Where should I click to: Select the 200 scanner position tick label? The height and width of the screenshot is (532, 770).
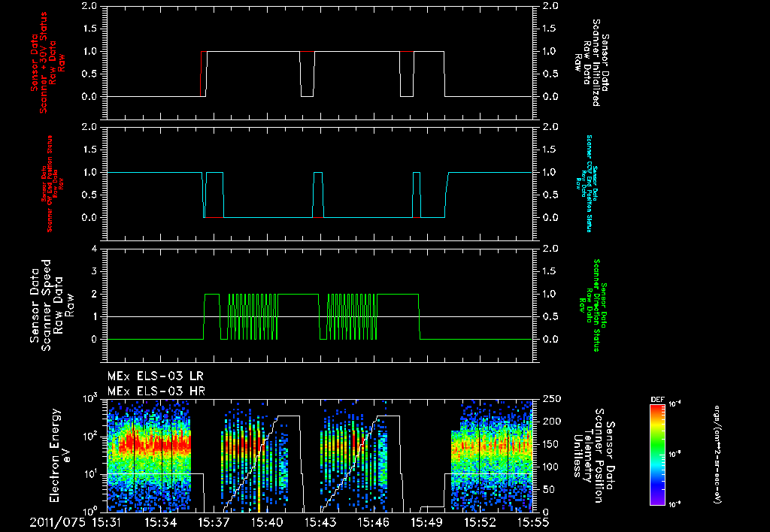(551, 422)
